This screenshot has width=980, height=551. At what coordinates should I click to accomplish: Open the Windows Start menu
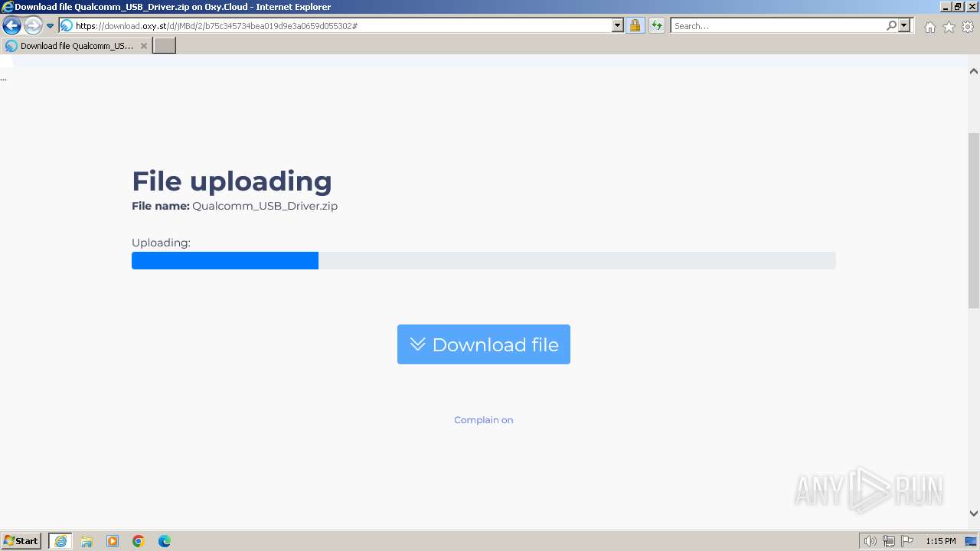(21, 541)
